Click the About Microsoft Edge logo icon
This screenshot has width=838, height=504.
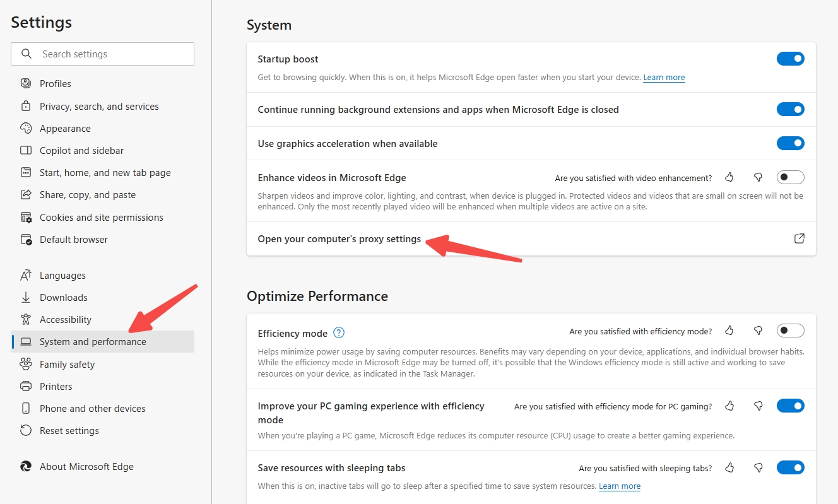coord(26,466)
